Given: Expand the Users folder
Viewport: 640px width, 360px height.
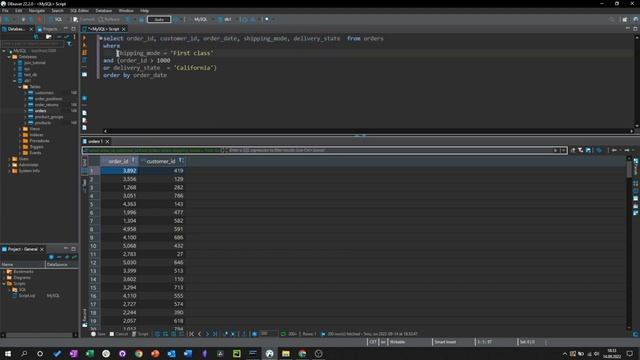Looking at the screenshot, I should click(9, 159).
